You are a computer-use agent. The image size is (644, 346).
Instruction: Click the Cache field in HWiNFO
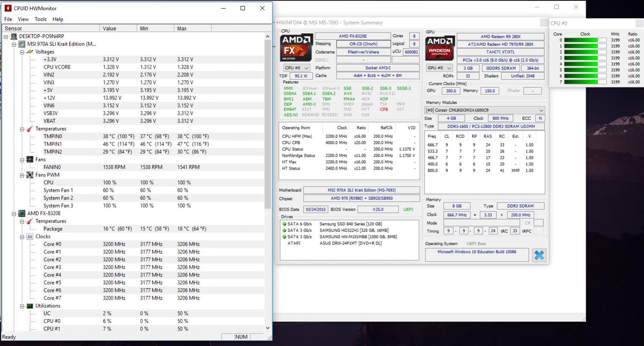point(378,75)
